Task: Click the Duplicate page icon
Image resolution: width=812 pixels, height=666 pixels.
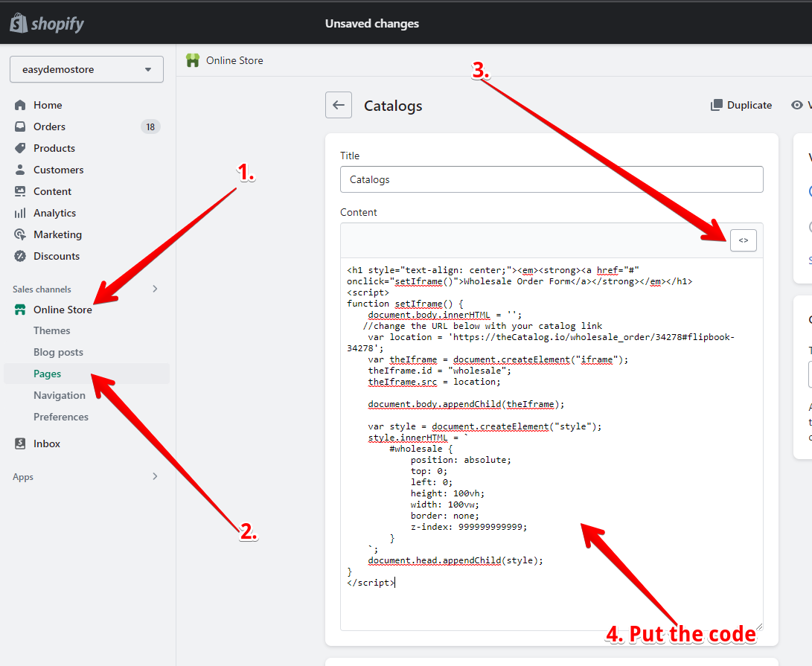Action: 716,105
